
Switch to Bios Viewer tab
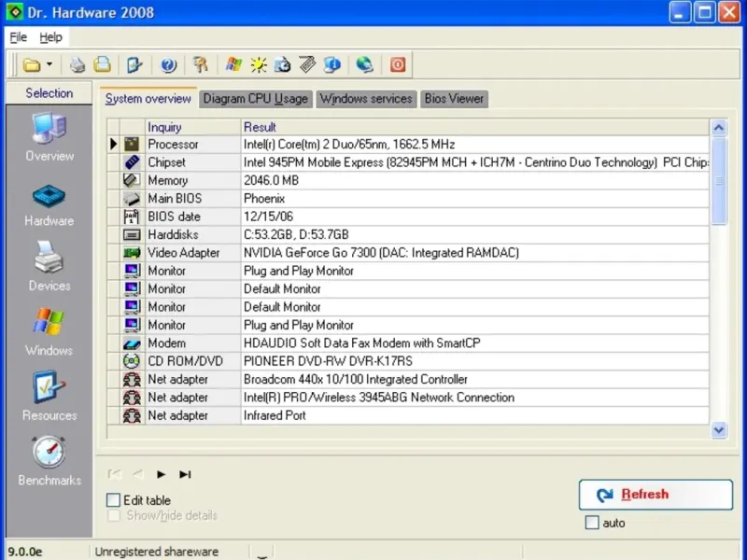coord(454,99)
